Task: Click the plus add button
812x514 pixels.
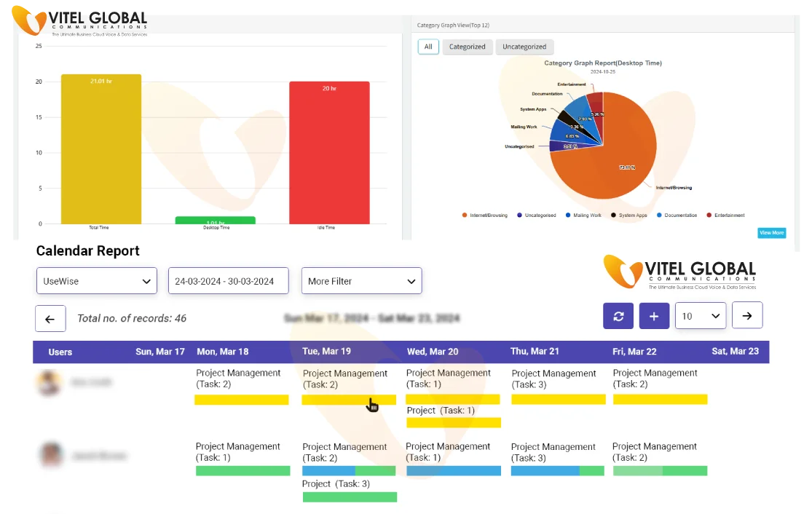Action: pos(654,316)
